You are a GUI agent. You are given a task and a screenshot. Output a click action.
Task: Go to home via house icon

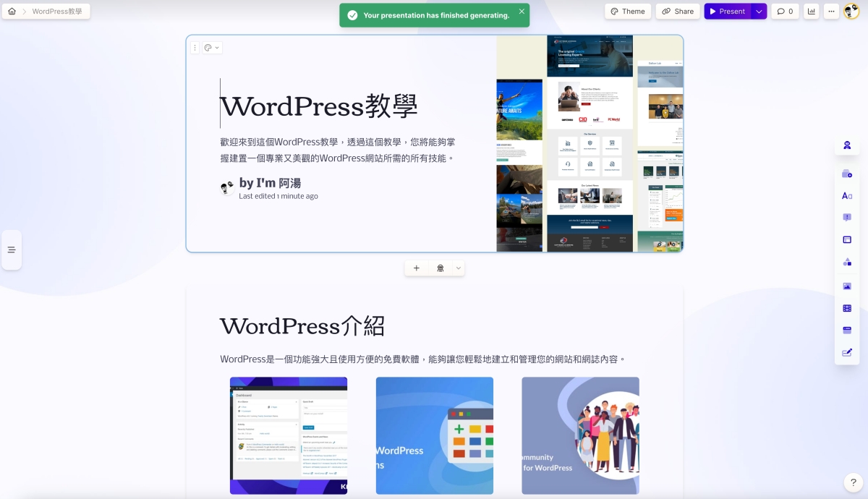click(x=12, y=12)
